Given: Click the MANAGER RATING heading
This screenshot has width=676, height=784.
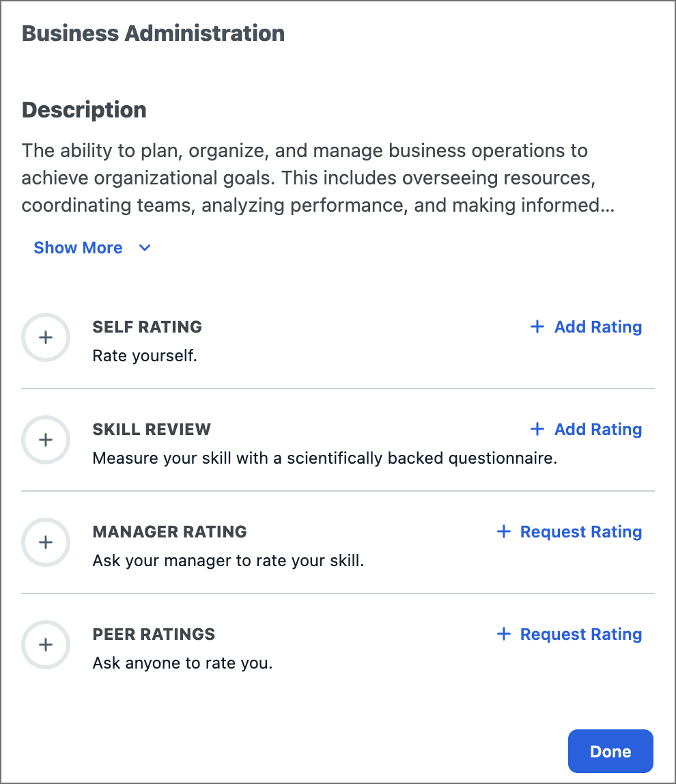Looking at the screenshot, I should [169, 532].
